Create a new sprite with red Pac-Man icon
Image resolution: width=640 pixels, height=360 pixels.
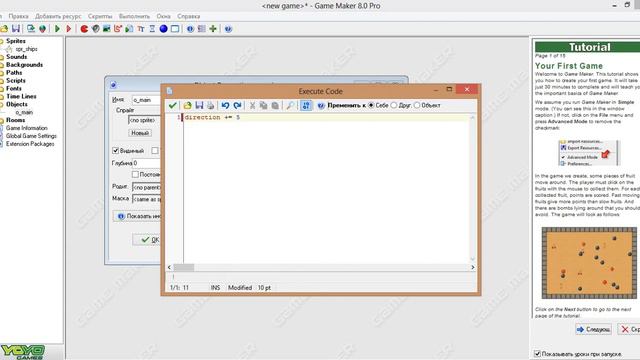tap(84, 29)
